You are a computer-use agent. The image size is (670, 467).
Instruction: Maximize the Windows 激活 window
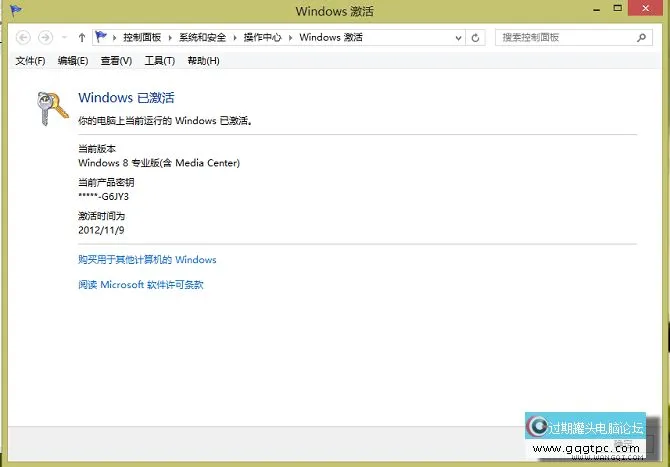click(617, 8)
